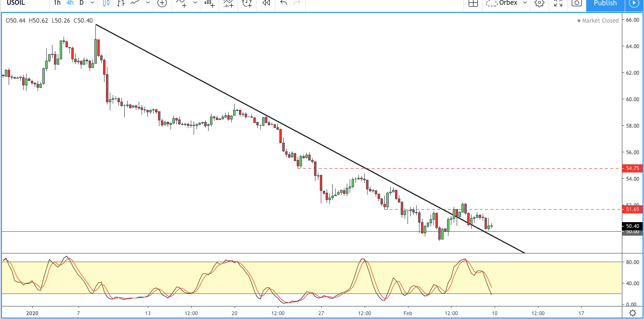Click the play icon next to Publish
This screenshot has width=644, height=319.
pyautogui.click(x=633, y=3)
